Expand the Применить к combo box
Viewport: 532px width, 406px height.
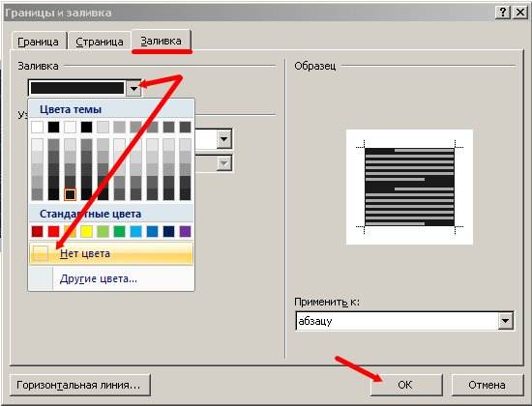[x=505, y=321]
